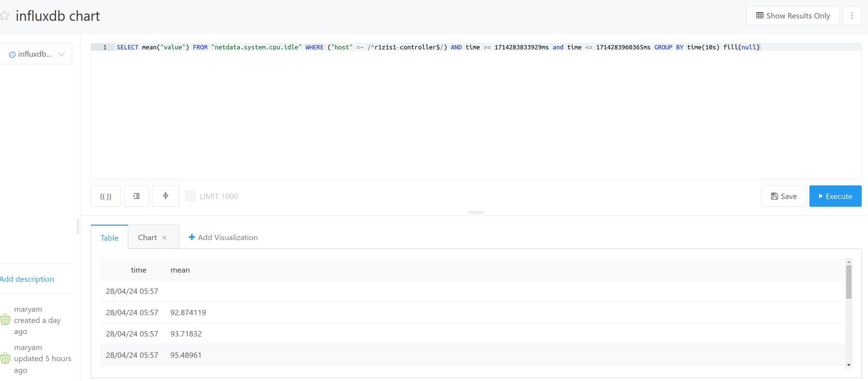Screen dimensions: 868x381
Task: Format the query with the indent button
Action: (x=137, y=196)
